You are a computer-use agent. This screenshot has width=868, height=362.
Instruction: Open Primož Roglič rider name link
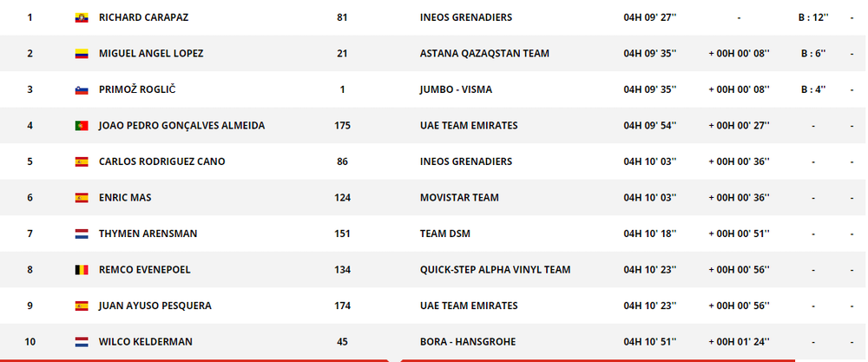pos(137,89)
